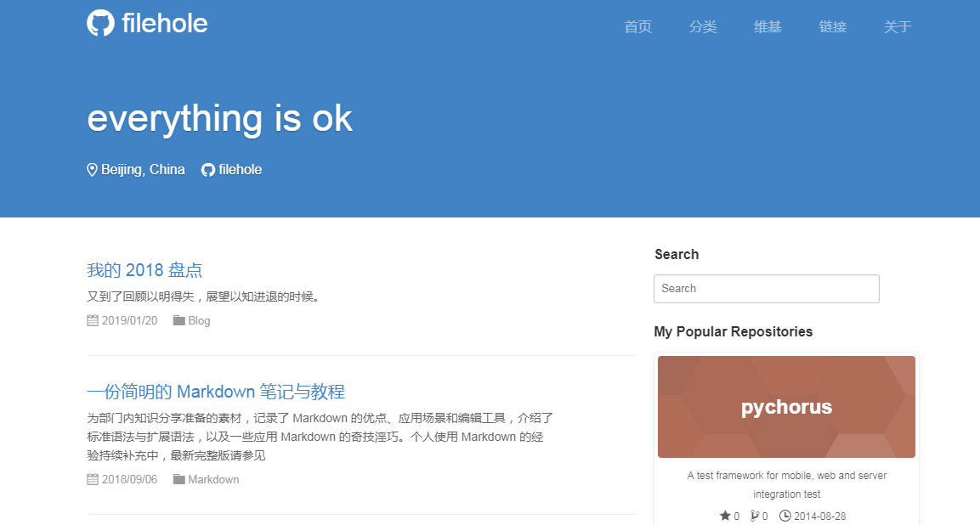Click the folder icon next to Markdown category

tap(178, 479)
